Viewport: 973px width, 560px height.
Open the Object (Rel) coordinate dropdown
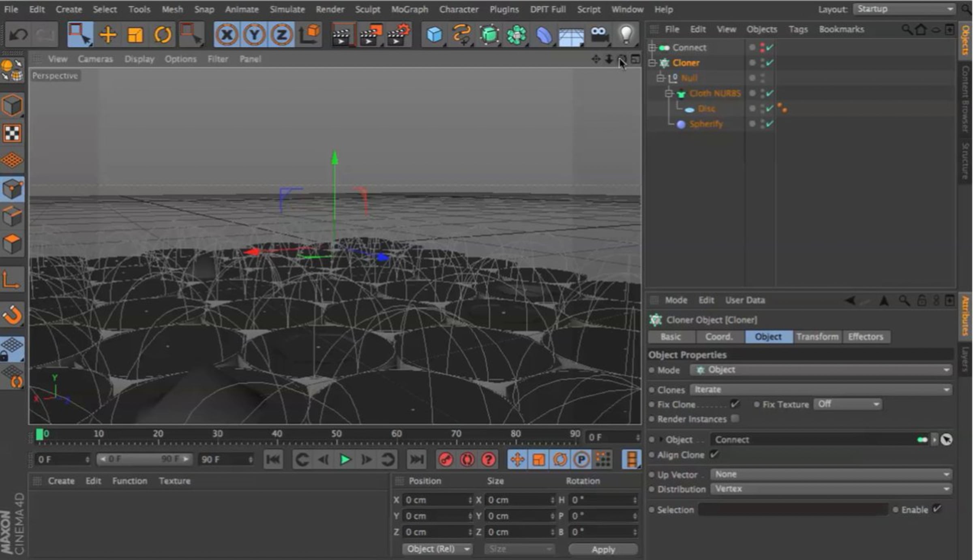pos(437,549)
